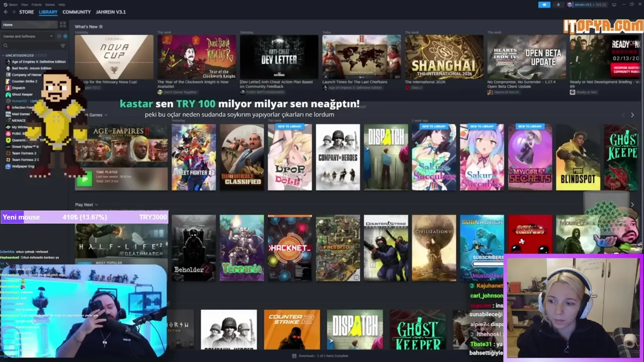
Task: Open Beholder 2 game tile
Action: coord(194,248)
